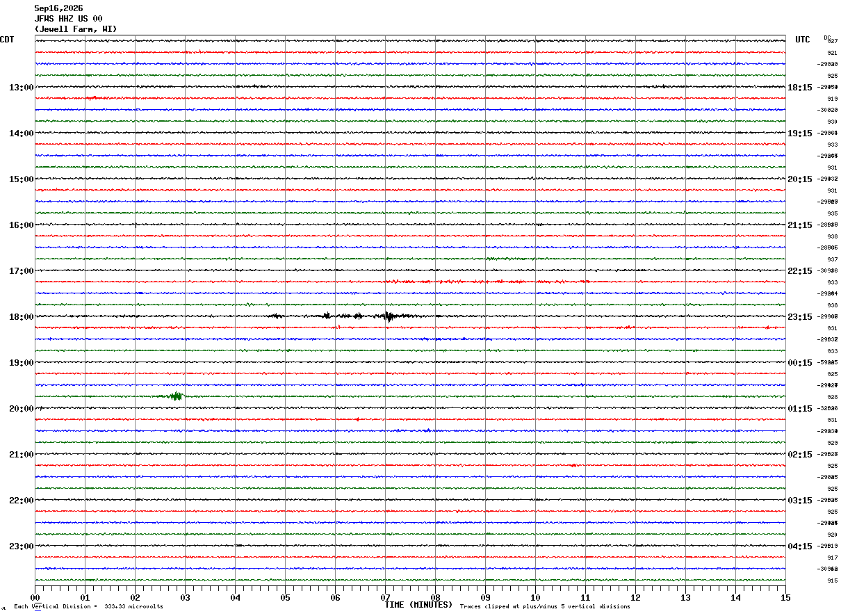Click the traces clipped footnote text
Viewport: 841px width, 616px height.
545,607
